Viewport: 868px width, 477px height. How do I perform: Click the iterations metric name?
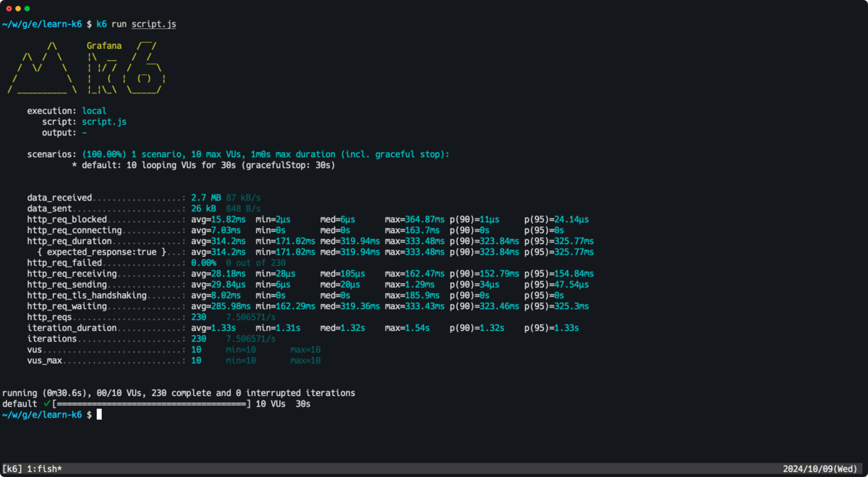52,339
